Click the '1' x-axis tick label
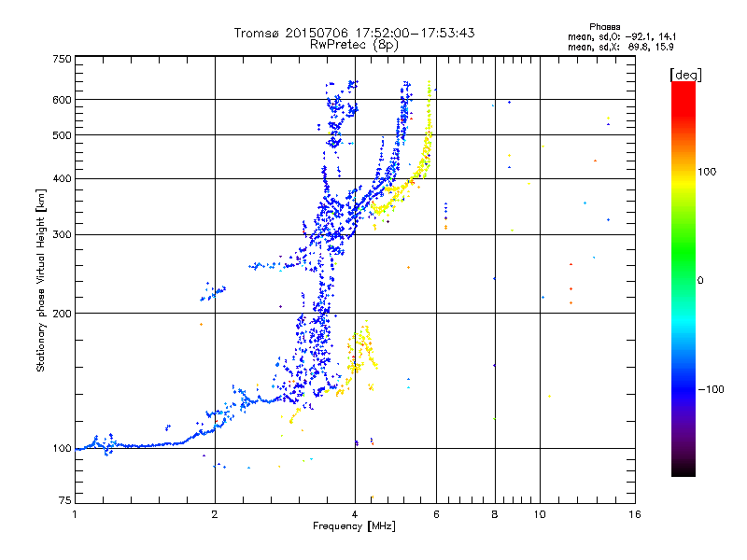 pyautogui.click(x=75, y=514)
